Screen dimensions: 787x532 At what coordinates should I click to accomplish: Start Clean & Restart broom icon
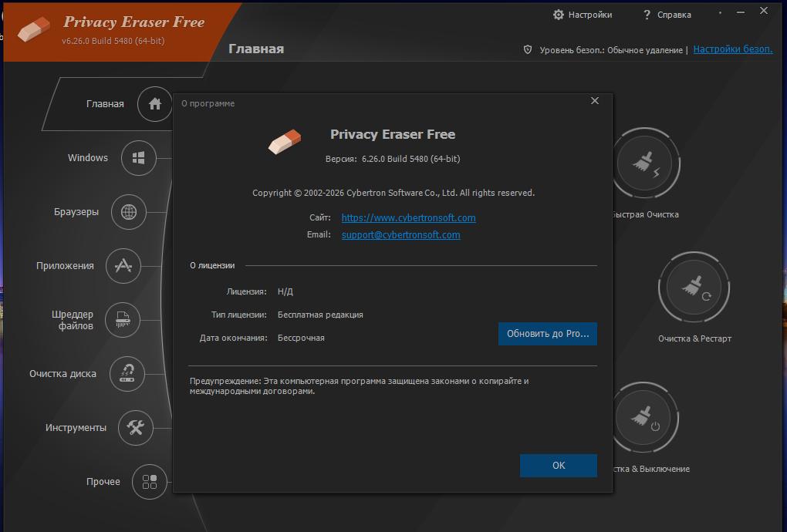(694, 288)
